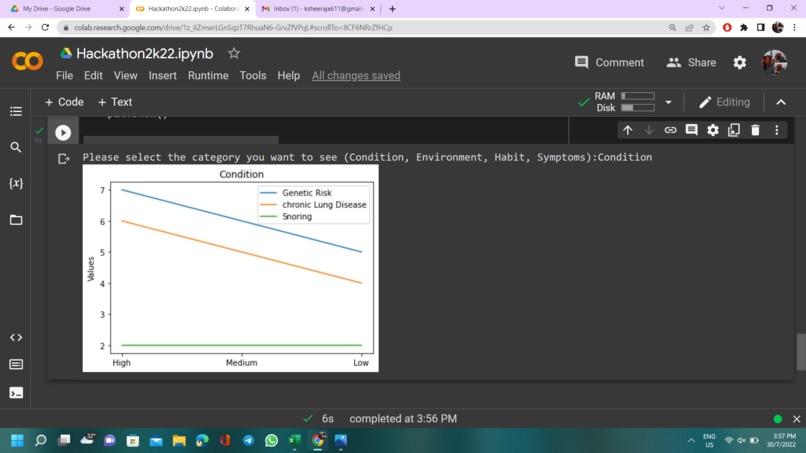Open more cell actions menu
The image size is (806, 453).
coord(777,130)
